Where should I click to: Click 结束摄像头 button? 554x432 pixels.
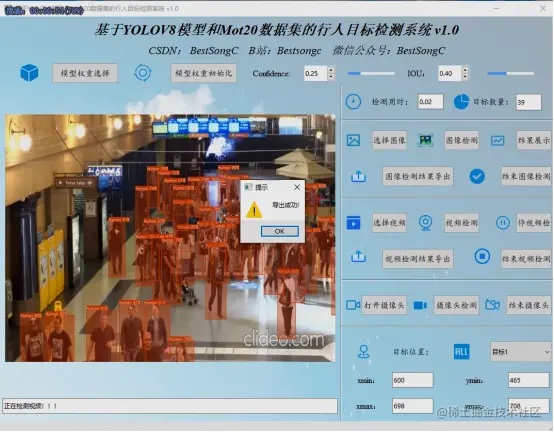coord(529,305)
